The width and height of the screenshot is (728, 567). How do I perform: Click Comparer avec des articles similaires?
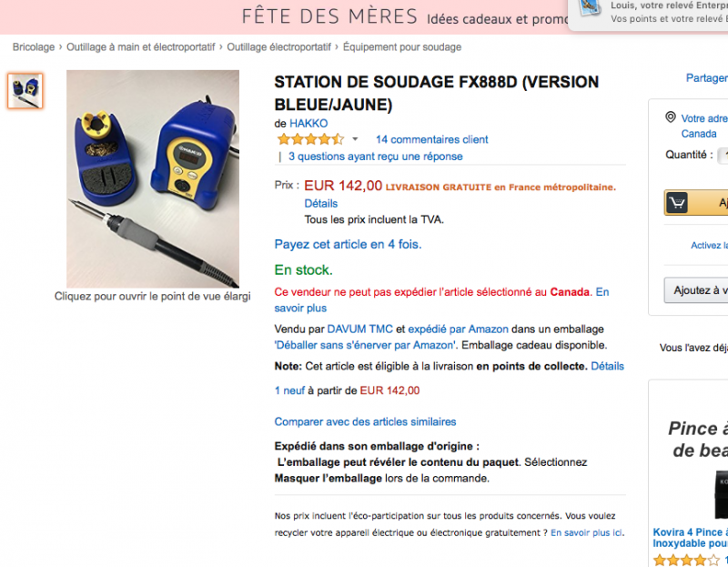(366, 421)
